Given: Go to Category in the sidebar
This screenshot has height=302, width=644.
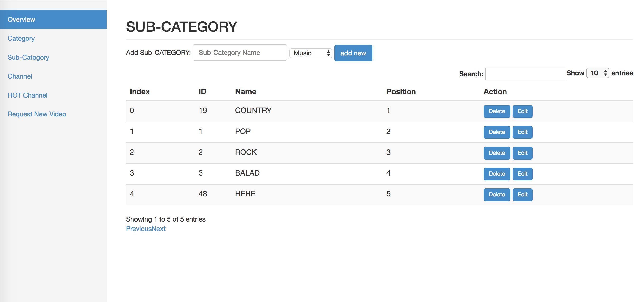Looking at the screenshot, I should [x=21, y=38].
